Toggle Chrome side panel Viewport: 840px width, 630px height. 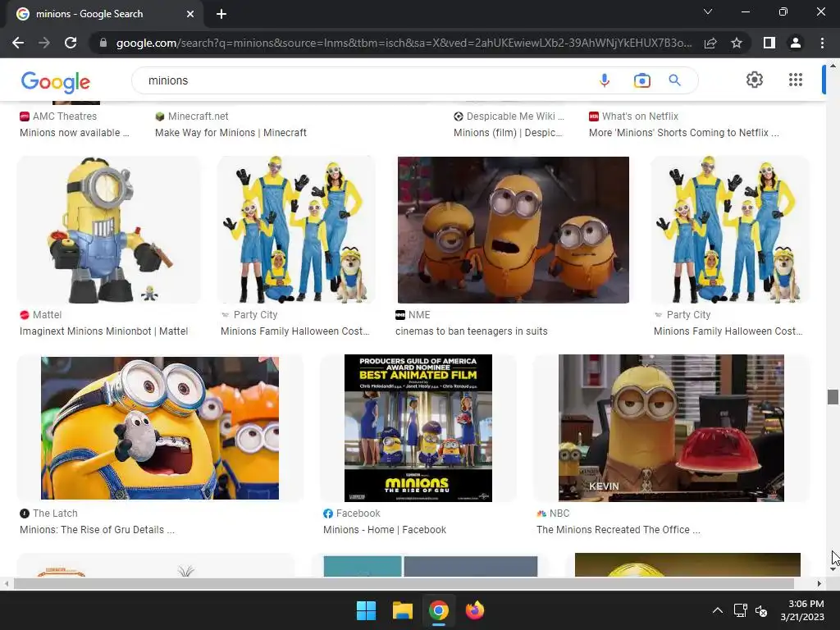click(x=769, y=43)
